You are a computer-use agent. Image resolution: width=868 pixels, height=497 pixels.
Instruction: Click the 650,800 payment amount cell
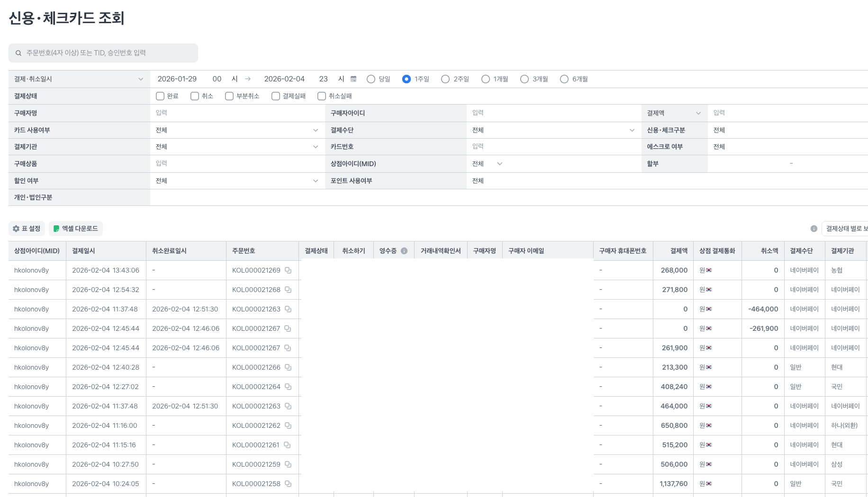coord(674,426)
